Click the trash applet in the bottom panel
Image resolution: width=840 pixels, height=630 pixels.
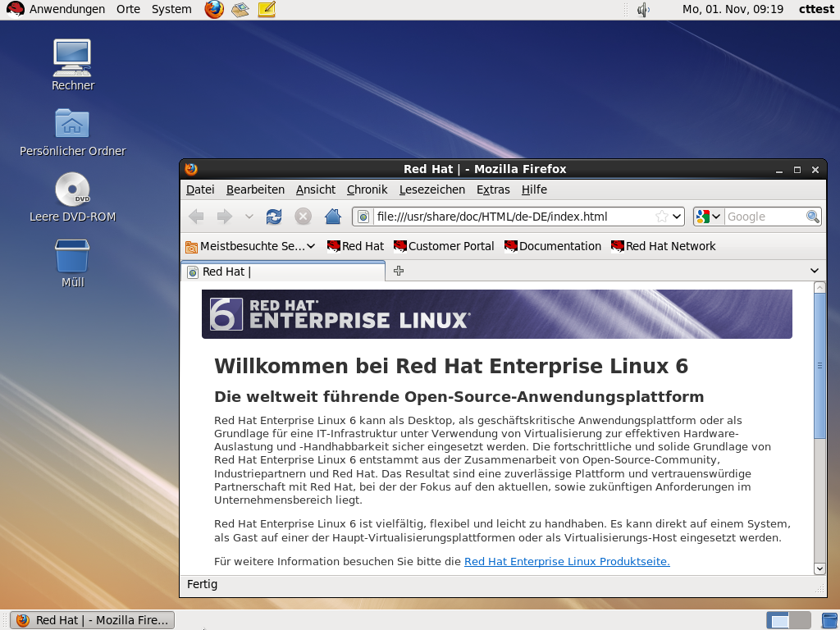[x=830, y=621]
